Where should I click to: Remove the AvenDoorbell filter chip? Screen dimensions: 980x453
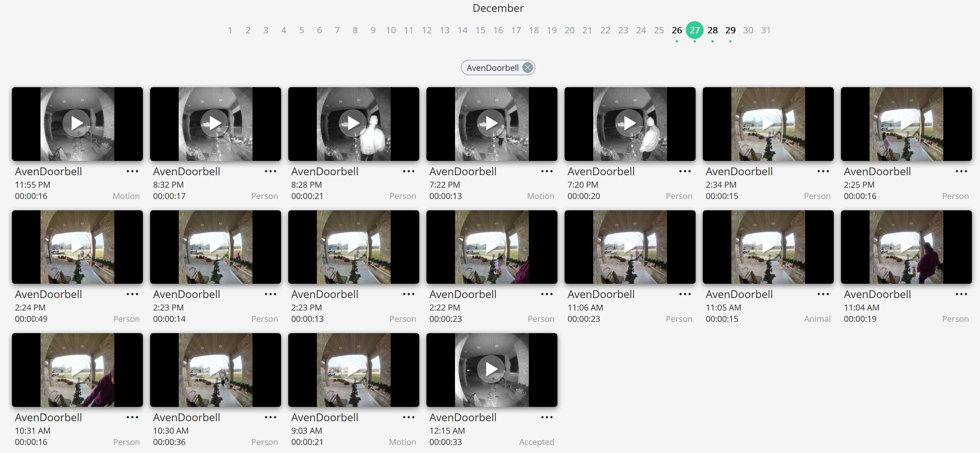click(x=527, y=68)
